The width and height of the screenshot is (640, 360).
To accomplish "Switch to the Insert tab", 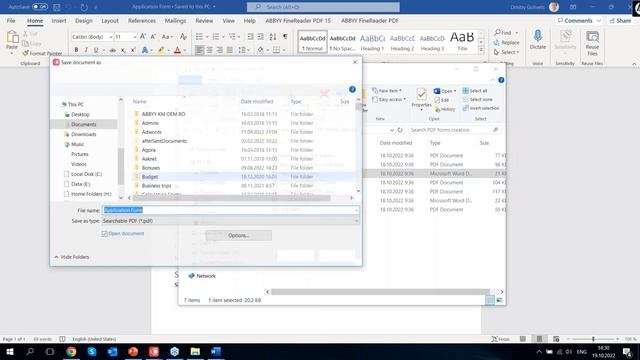I will [59, 20].
